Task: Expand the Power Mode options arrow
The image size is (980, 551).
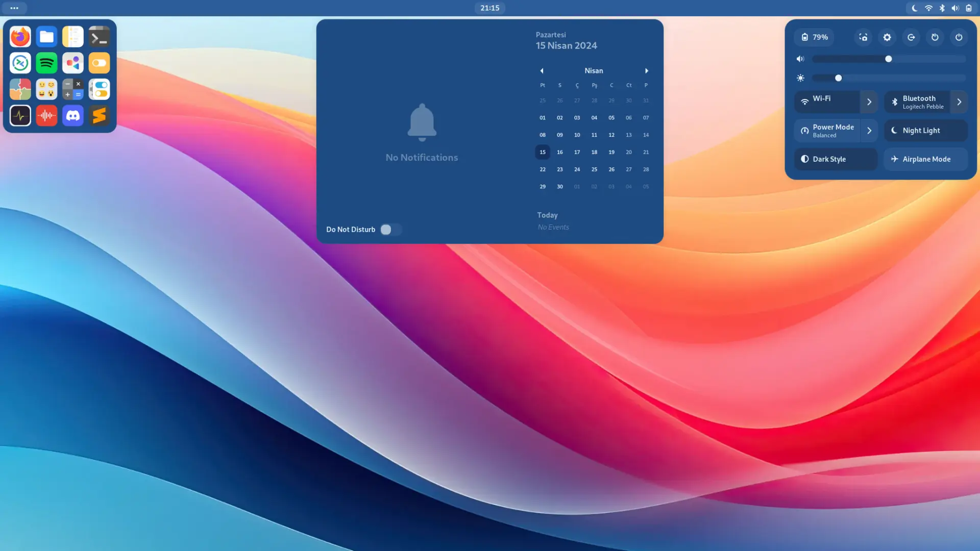Action: click(x=869, y=131)
